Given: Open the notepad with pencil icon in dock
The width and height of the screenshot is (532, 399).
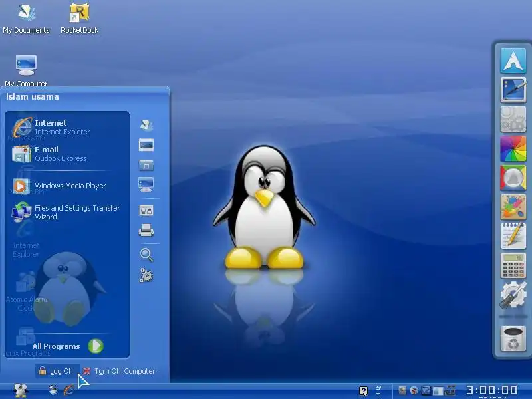Looking at the screenshot, I should (513, 235).
